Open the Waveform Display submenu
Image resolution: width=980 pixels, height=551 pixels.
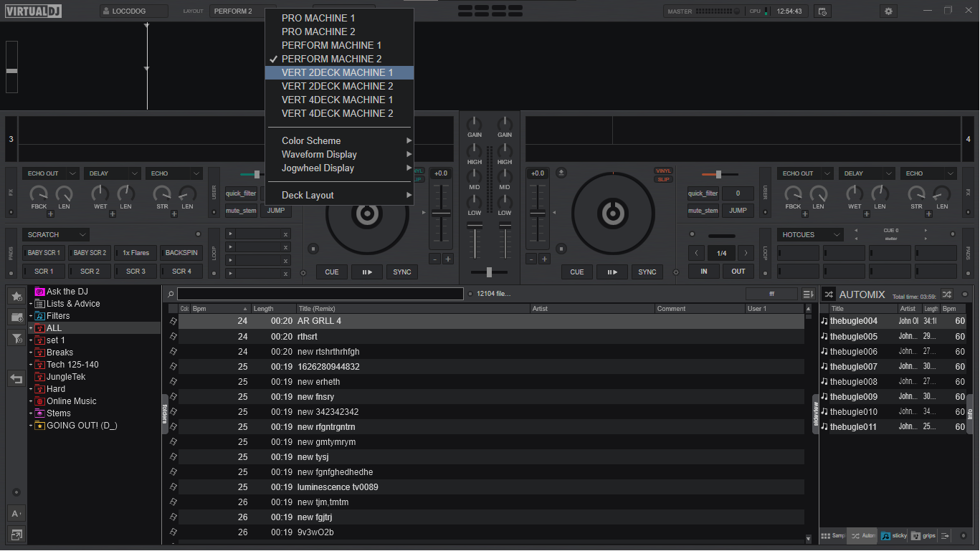point(339,154)
